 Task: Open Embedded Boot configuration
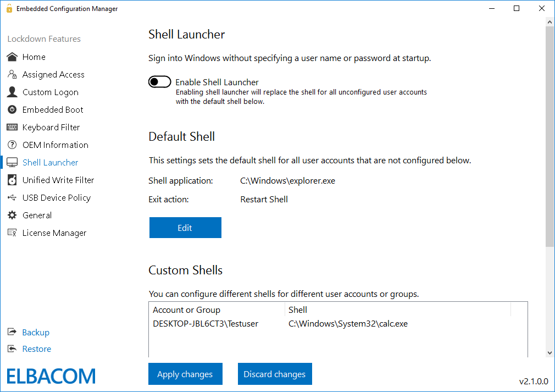(52, 109)
